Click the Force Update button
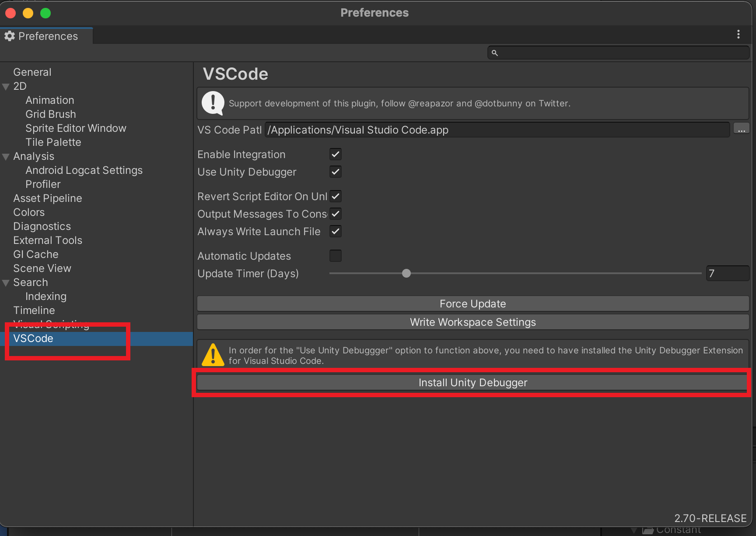 tap(473, 303)
